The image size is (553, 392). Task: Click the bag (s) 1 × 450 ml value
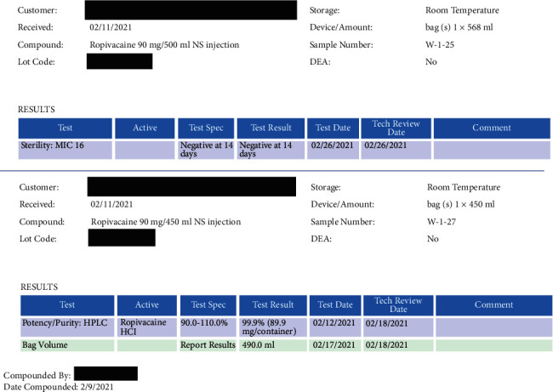pyautogui.click(x=465, y=205)
